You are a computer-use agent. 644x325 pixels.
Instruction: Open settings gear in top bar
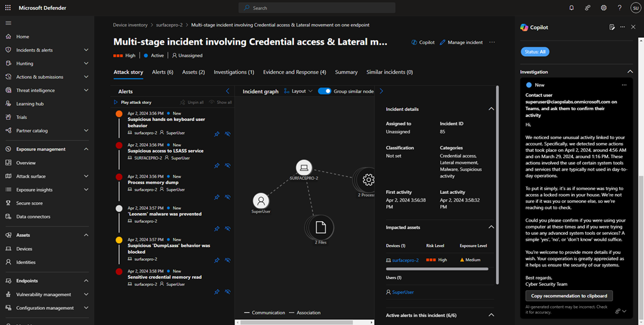603,8
